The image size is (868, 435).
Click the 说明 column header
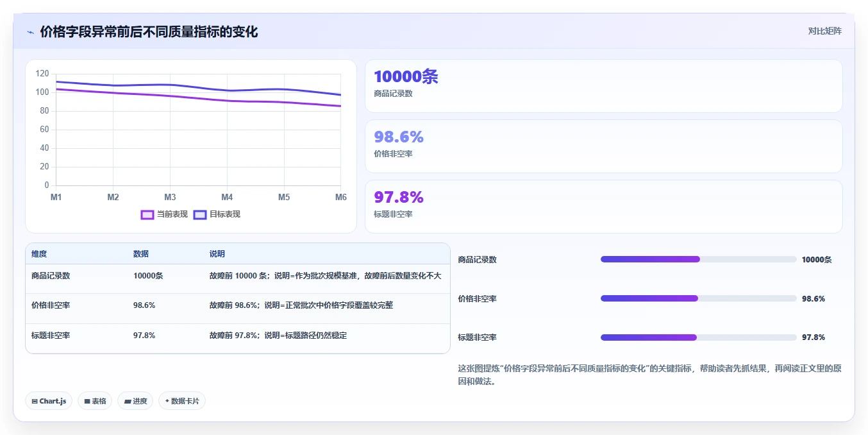click(x=217, y=254)
